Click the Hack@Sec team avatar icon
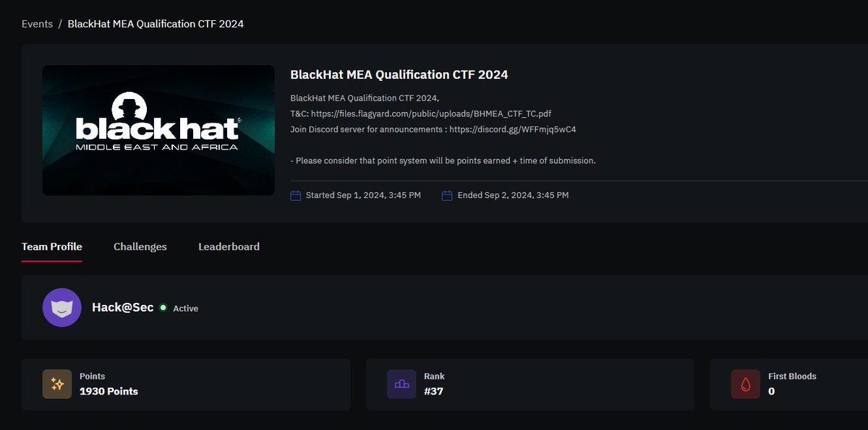 [61, 308]
